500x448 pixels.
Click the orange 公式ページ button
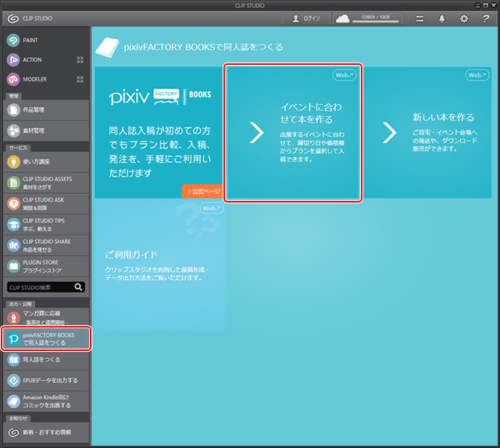pos(203,191)
